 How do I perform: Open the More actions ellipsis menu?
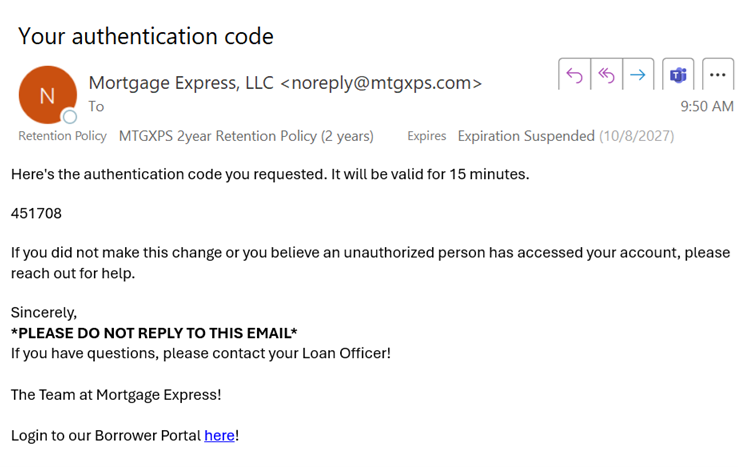coord(716,75)
